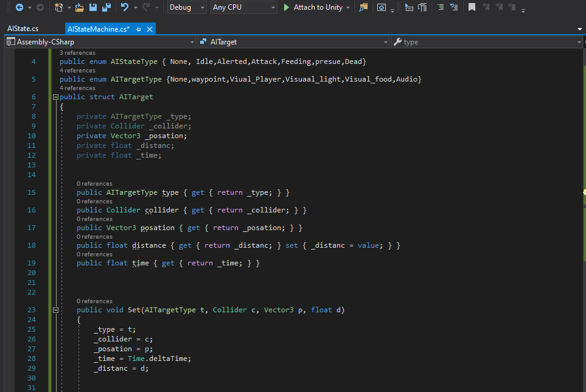
Task: Collapse the AITarget struct outline
Action: [x=55, y=97]
